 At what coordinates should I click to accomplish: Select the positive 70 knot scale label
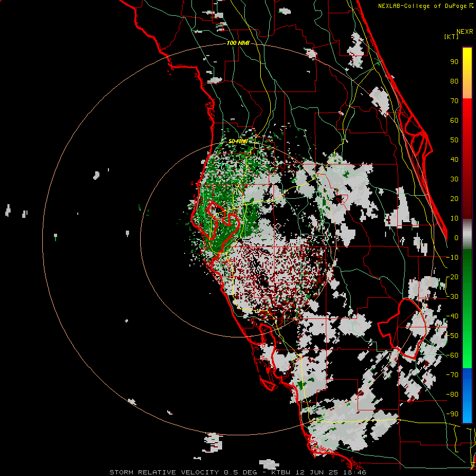coord(454,101)
